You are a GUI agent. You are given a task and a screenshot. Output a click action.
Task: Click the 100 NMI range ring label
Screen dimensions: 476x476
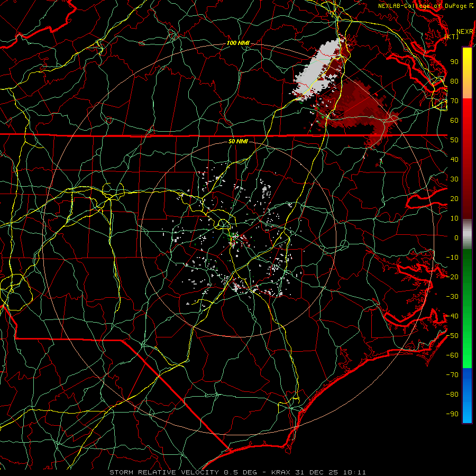coord(239,43)
